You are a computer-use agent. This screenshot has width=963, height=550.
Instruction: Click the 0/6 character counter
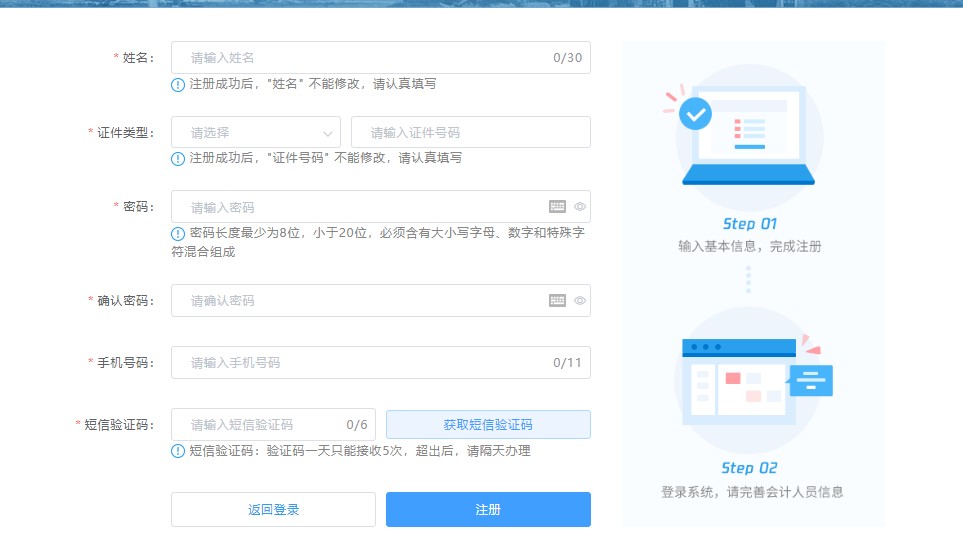click(357, 425)
